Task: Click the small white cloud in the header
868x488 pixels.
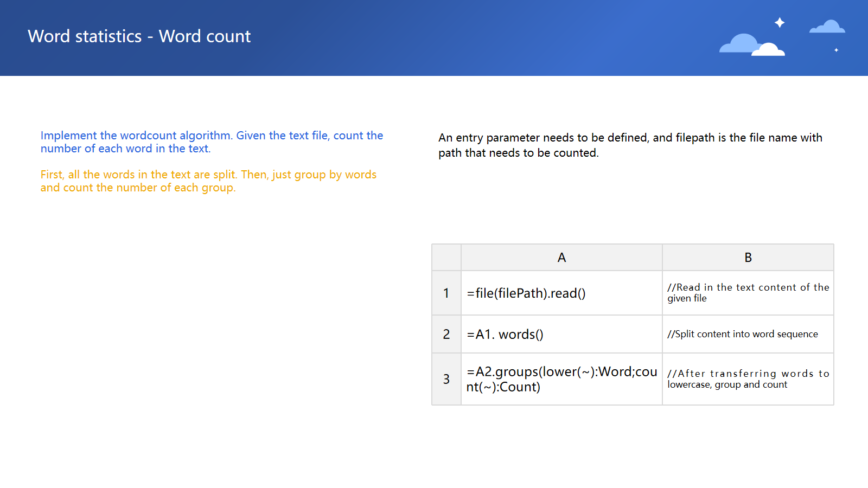Action: point(769,50)
